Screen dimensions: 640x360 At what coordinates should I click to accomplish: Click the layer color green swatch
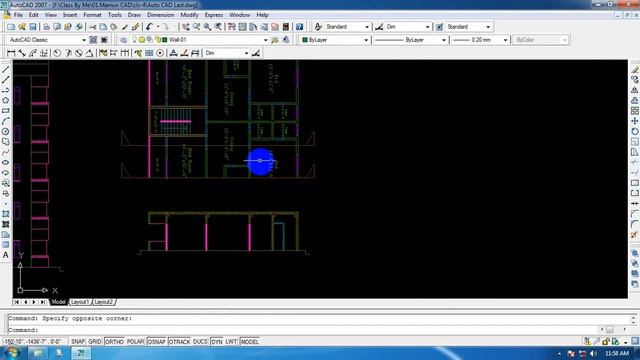coord(165,40)
